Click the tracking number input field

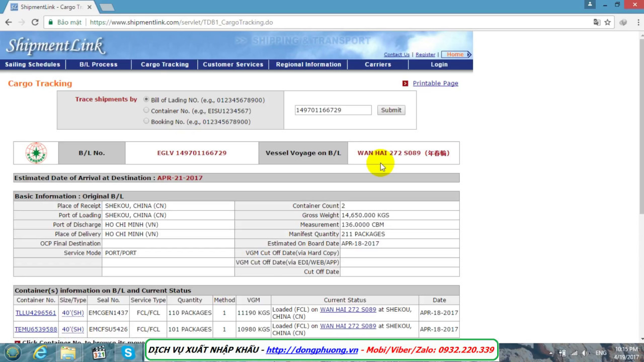tap(333, 110)
